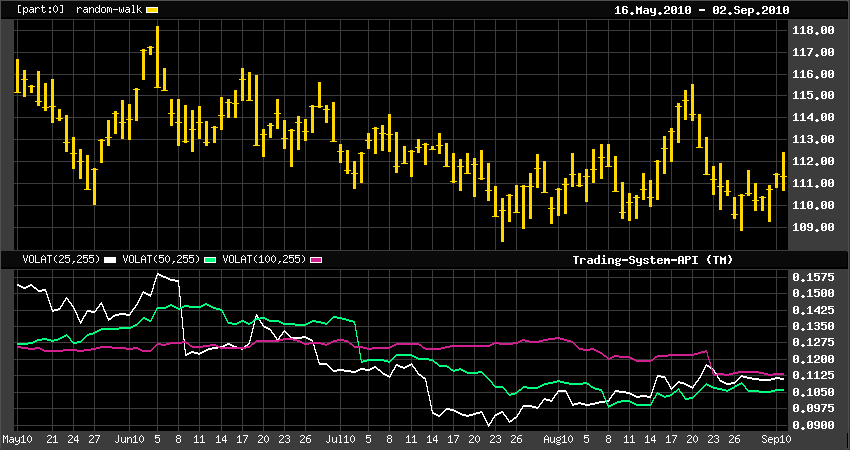Click the lowest price bar below 109.00
Viewport: 850px width, 450px height.
[503, 220]
